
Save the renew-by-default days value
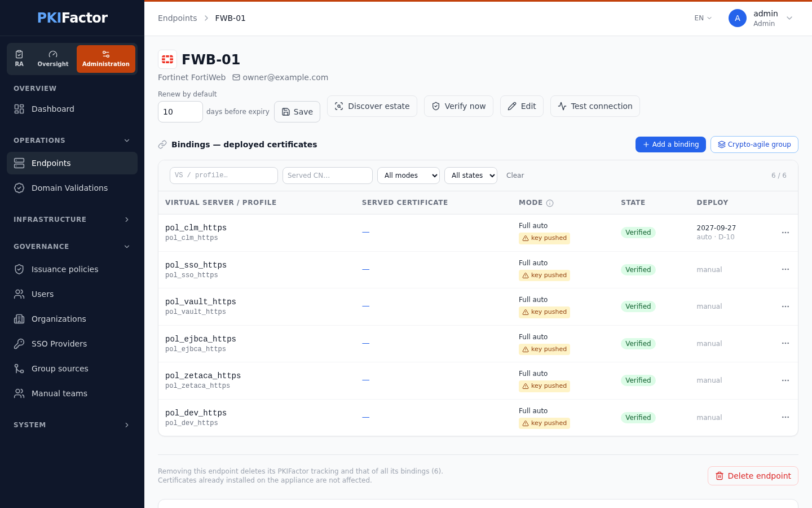point(297,112)
